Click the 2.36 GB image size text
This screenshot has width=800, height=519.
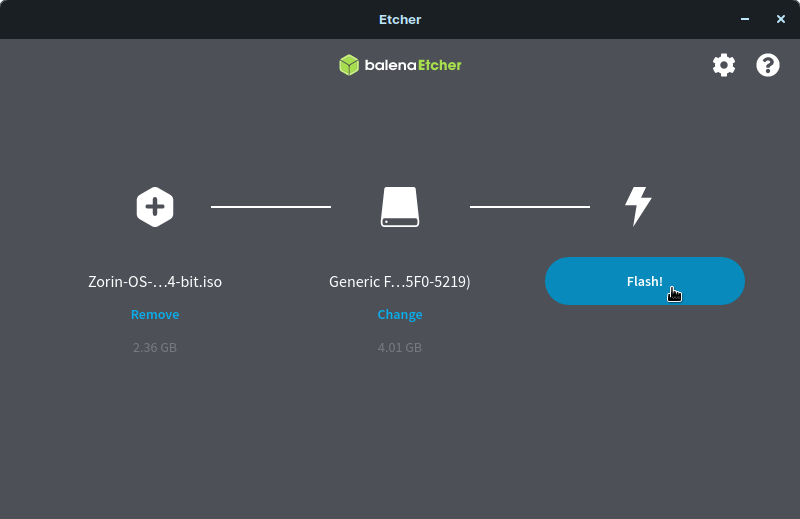155,348
